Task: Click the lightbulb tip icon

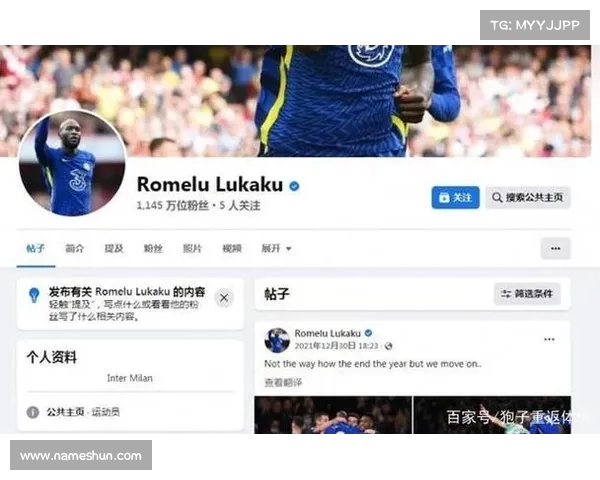Action: [34, 295]
